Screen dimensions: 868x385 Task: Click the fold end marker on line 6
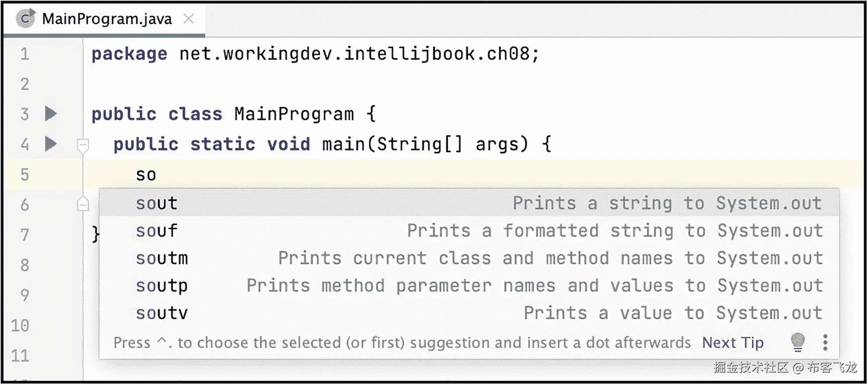coord(83,204)
